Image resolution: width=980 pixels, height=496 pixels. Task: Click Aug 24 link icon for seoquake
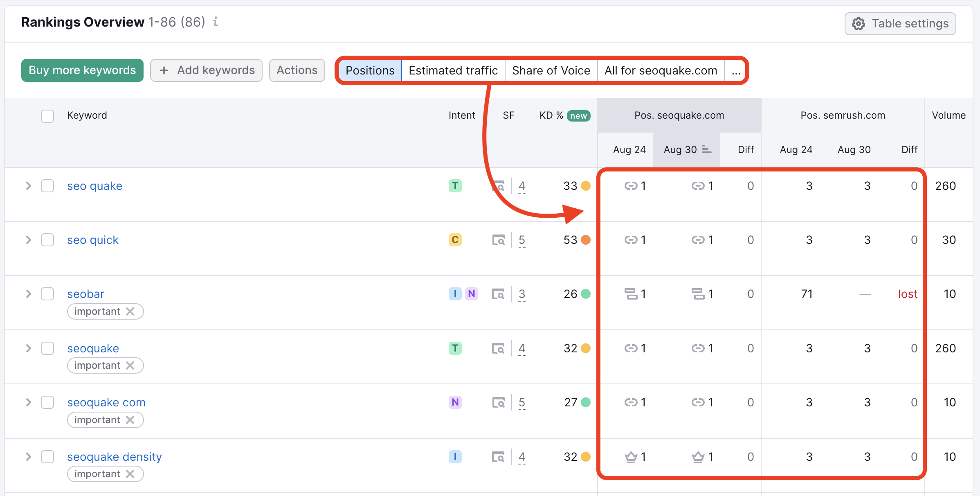pos(631,348)
